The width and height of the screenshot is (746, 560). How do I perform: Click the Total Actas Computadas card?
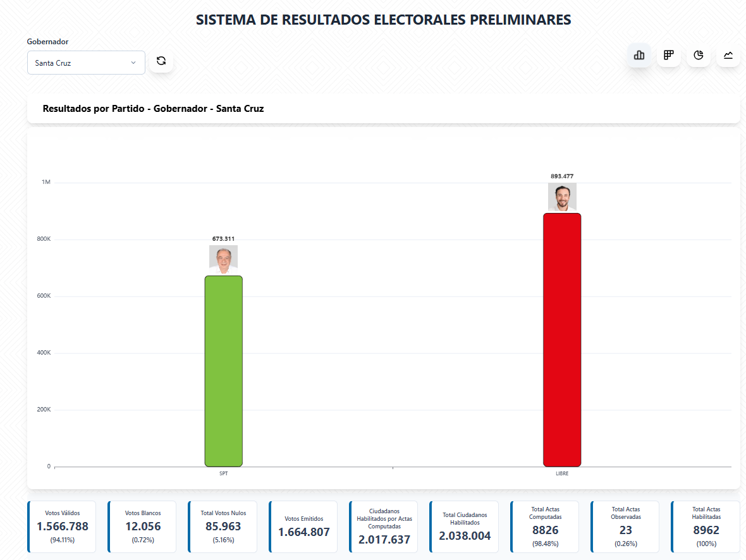545,527
